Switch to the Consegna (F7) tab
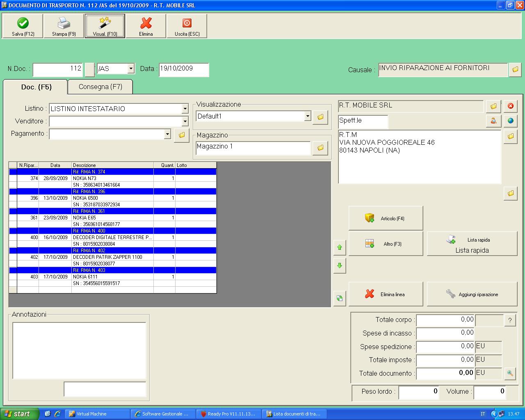 (x=100, y=87)
